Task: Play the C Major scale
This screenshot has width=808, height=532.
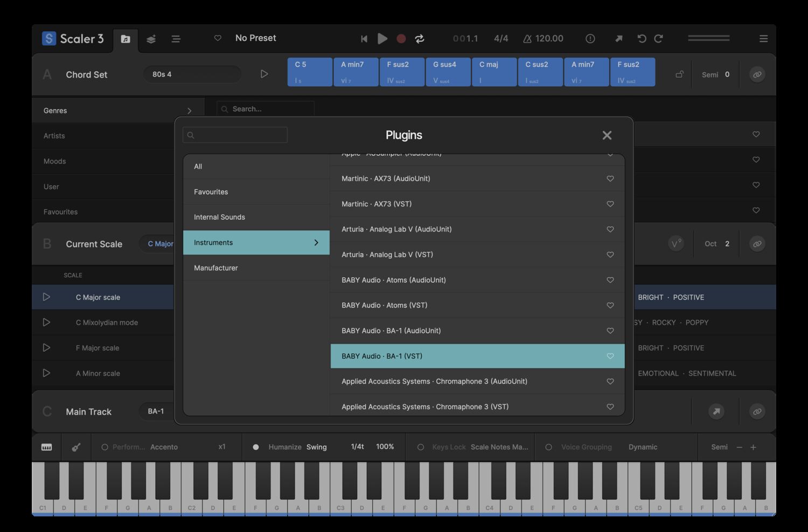Action: (46, 297)
